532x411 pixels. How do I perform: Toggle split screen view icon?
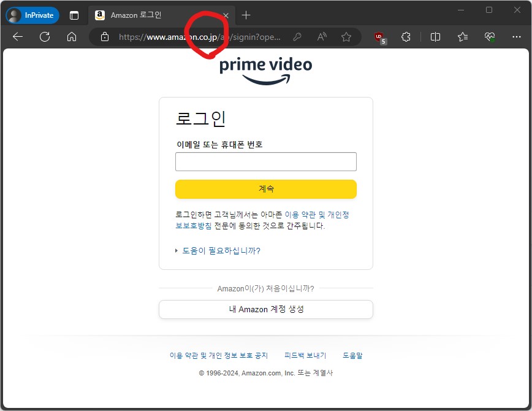coord(435,37)
